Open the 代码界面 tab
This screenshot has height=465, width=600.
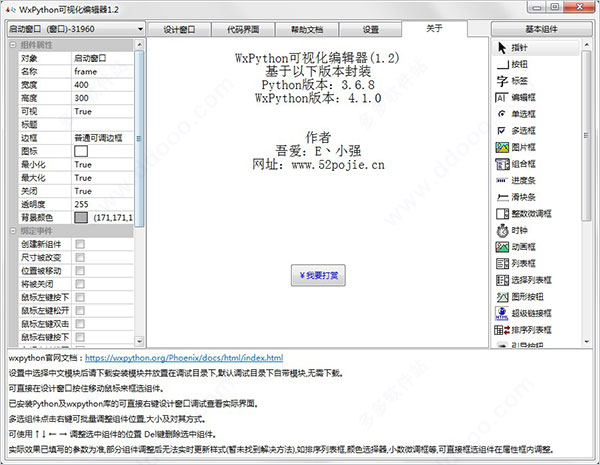point(243,29)
